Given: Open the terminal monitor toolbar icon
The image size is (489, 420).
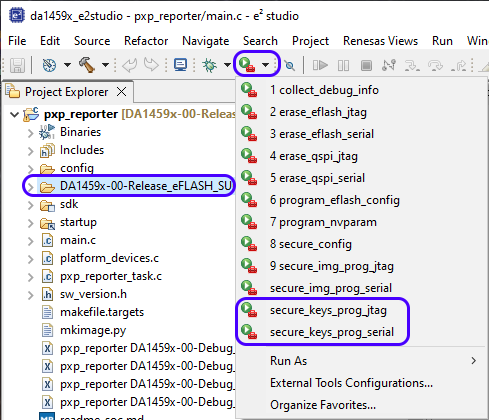Looking at the screenshot, I should pos(180,65).
